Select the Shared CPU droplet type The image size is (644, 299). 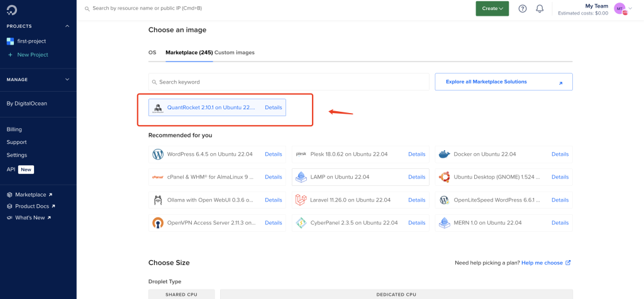click(182, 294)
